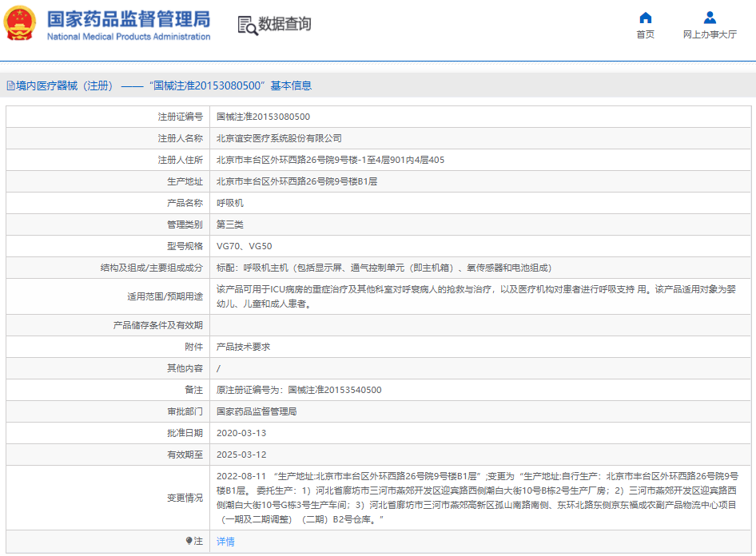Click the 原注册证编号为 remark value
The width and height of the screenshot is (756, 556).
(x=299, y=390)
